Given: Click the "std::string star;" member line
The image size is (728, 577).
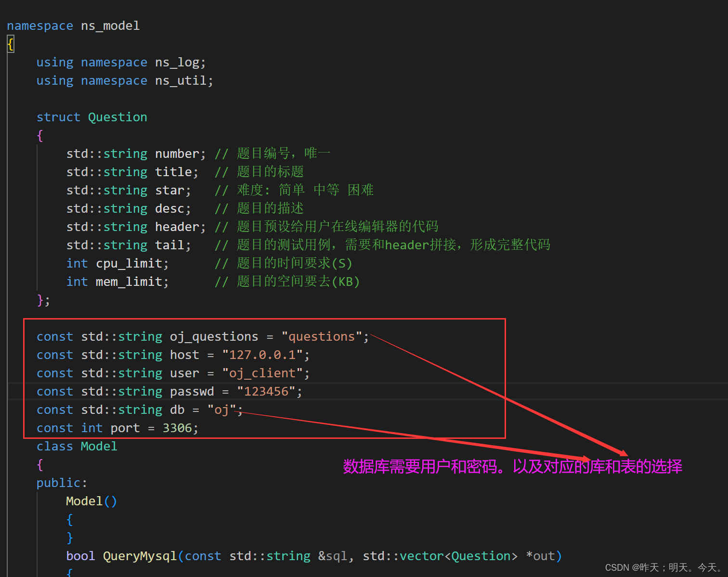Looking at the screenshot, I should coord(129,191).
